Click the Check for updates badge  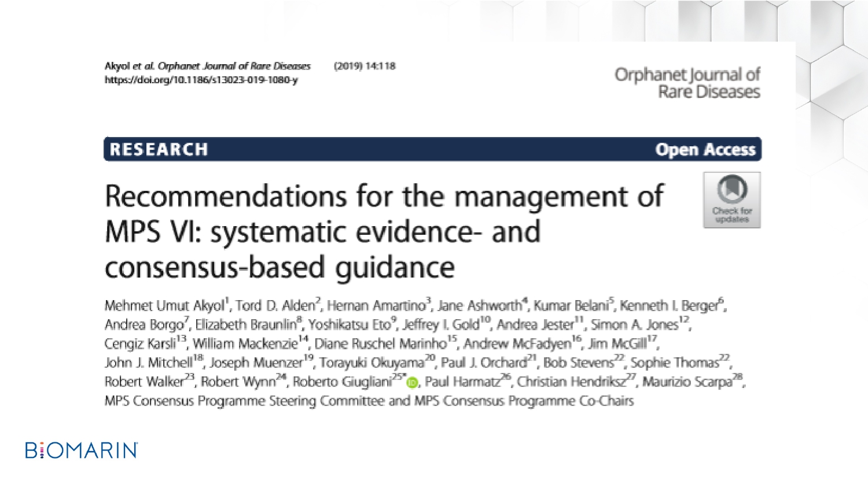(x=732, y=200)
